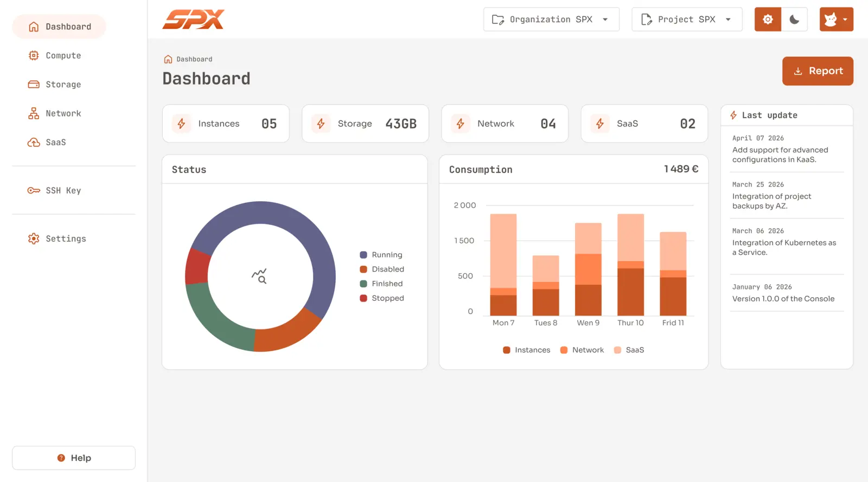
Task: Open Settings from the sidebar
Action: click(x=57, y=239)
